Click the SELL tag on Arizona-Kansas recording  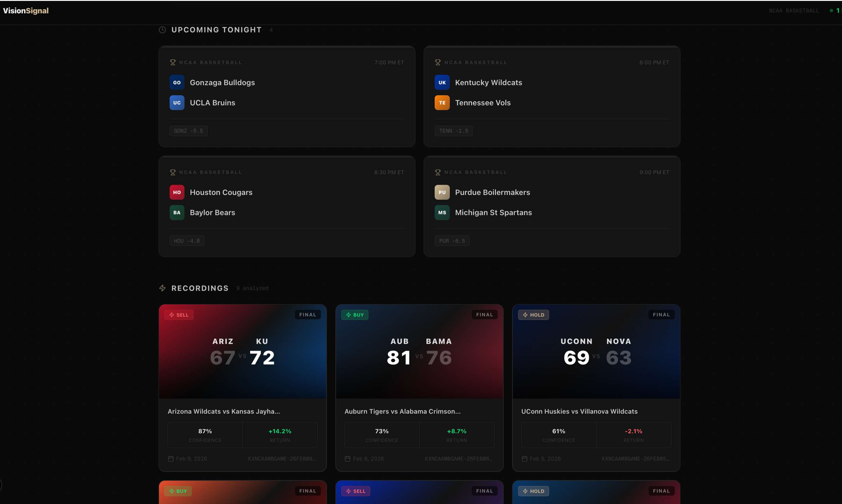[x=179, y=315]
